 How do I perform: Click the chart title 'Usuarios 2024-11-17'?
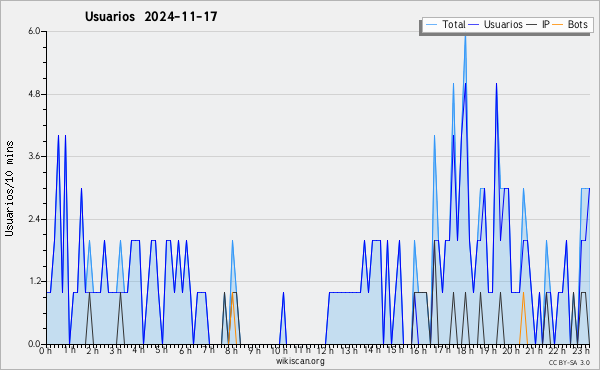click(151, 16)
